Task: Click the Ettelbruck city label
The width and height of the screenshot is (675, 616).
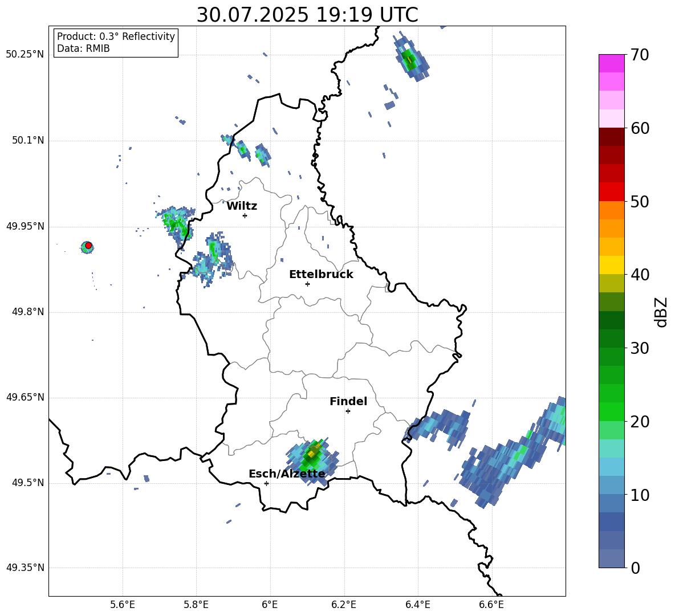Action: pyautogui.click(x=321, y=275)
